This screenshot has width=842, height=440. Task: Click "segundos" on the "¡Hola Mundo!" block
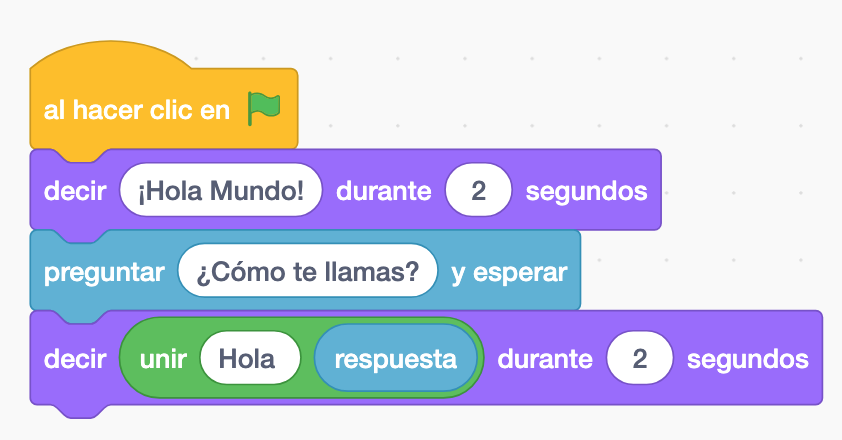click(586, 191)
